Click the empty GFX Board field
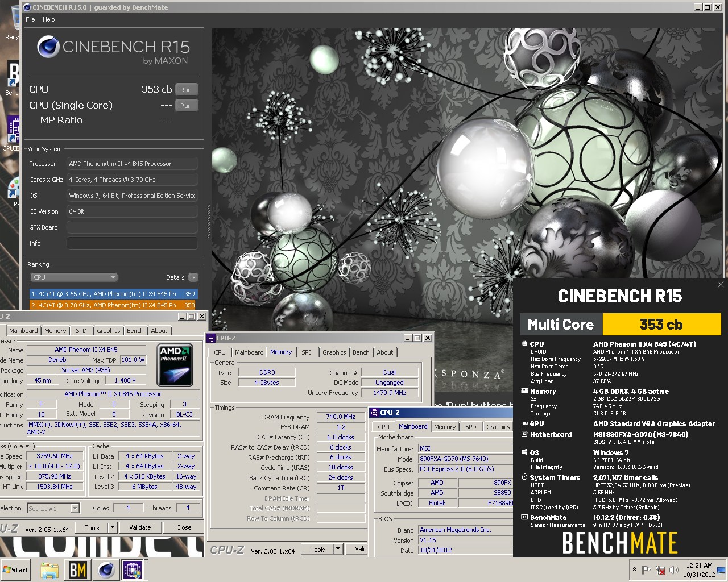The height and width of the screenshot is (582, 728). 132,227
